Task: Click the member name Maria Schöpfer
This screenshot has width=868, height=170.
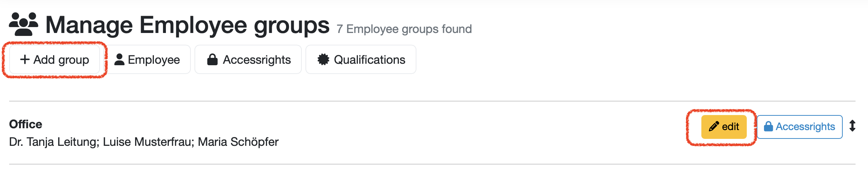Action: (x=238, y=142)
